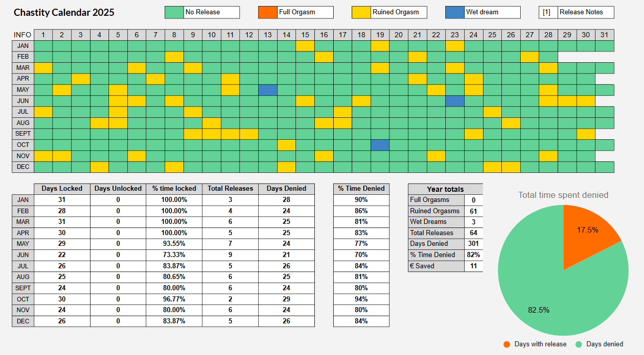The height and width of the screenshot is (355, 644).
Task: Click the INFO header cell
Action: tap(22, 35)
